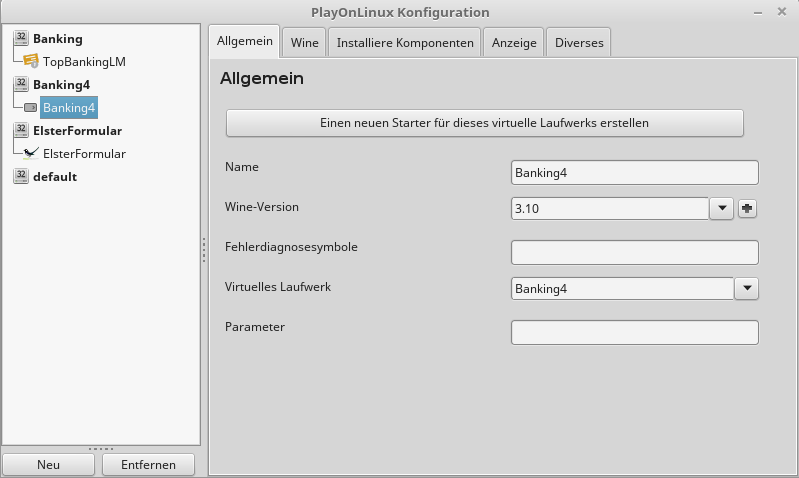Screen dimensions: 799x478
Task: Click the Banking virtual drive icon
Action: coord(21,38)
